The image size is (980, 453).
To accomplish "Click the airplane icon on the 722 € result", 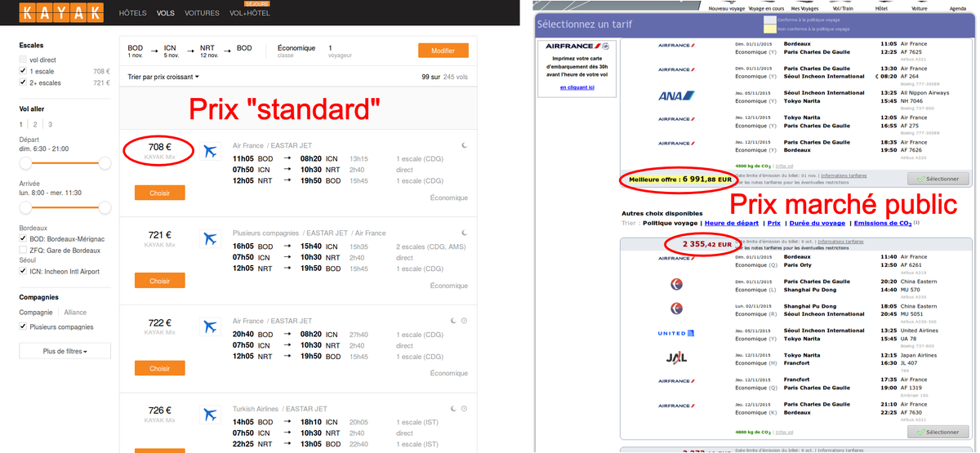I will pyautogui.click(x=211, y=326).
